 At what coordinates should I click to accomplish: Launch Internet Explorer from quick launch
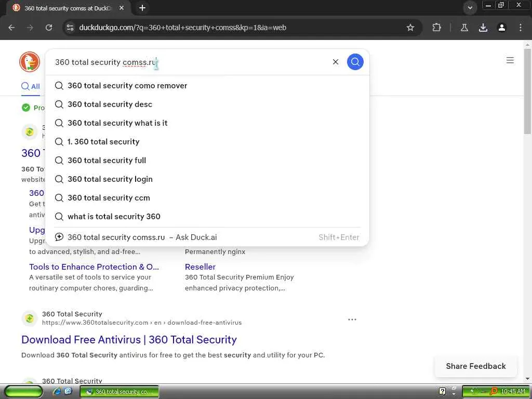[x=57, y=391]
